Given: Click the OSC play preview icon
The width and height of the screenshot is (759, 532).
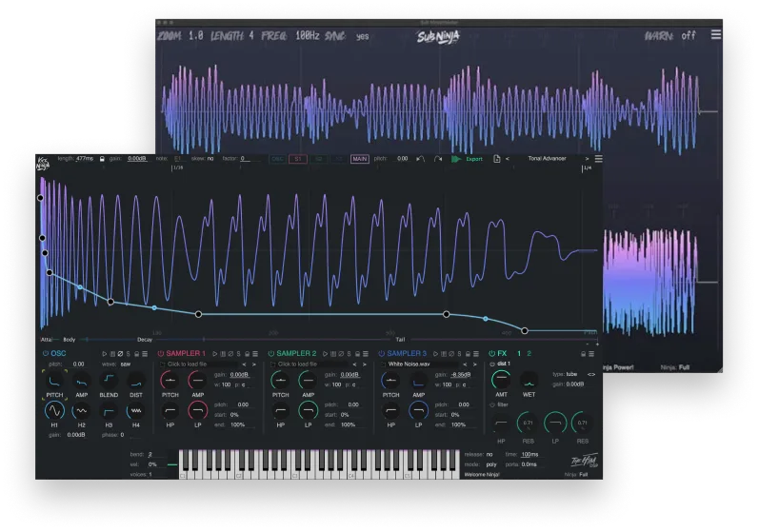Looking at the screenshot, I should point(105,354).
